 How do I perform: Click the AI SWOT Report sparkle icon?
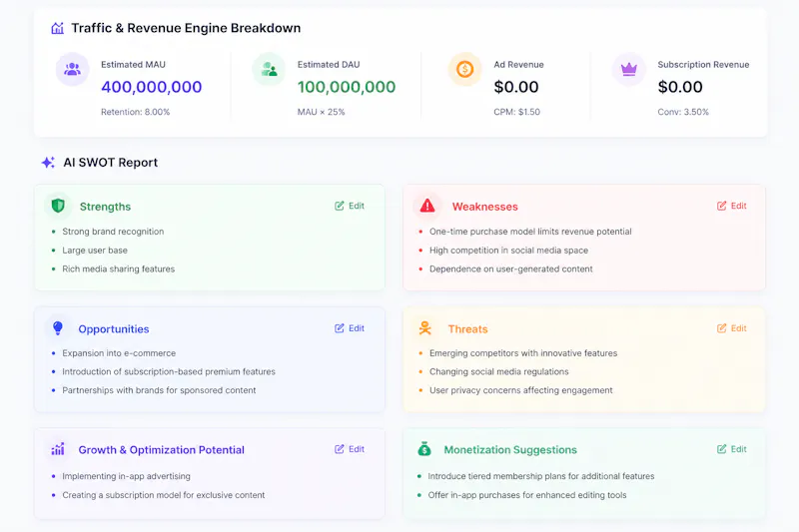48,163
